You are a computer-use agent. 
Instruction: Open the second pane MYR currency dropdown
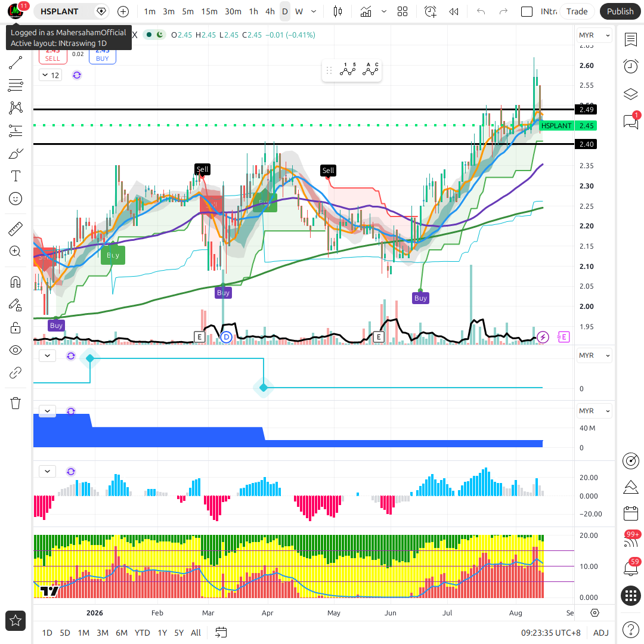point(594,355)
